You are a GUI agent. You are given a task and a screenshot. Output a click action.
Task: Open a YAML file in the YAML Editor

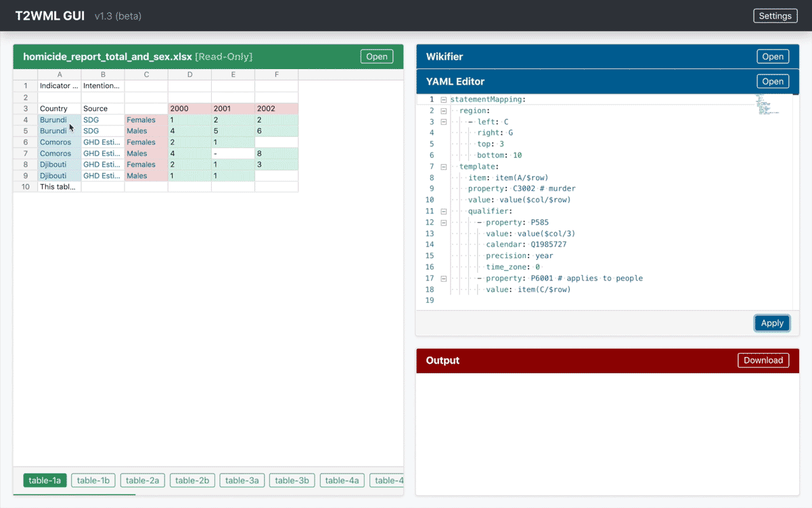(773, 81)
